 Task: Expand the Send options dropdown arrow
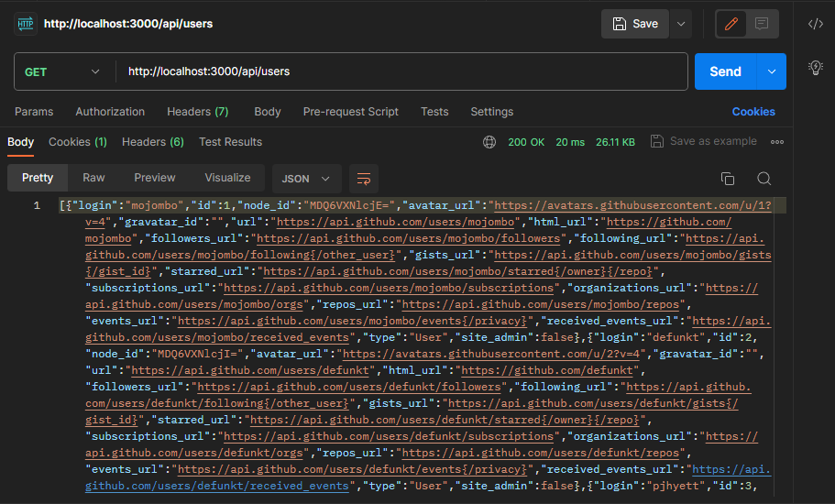771,71
